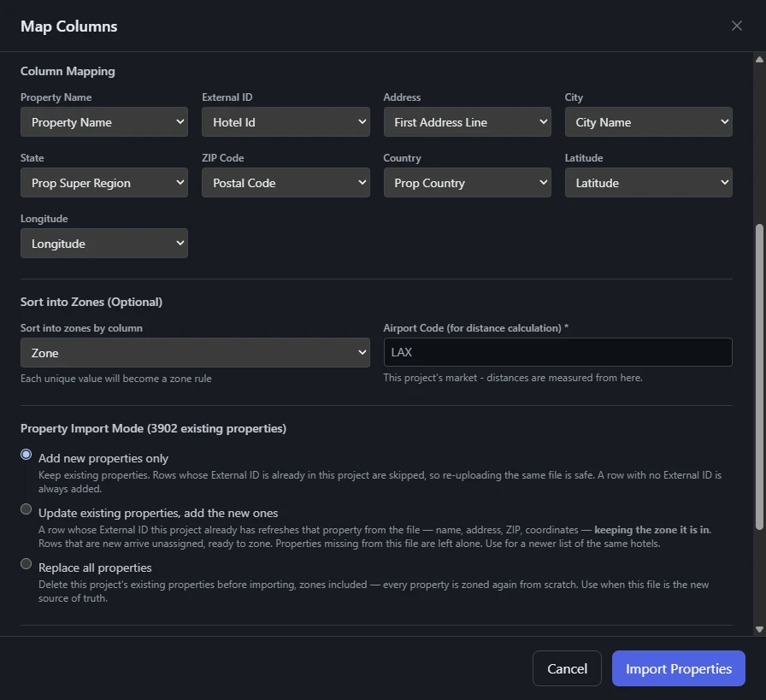The image size is (766, 700).
Task: Open the ZIP Code dropdown showing Postal Code
Action: tap(286, 183)
